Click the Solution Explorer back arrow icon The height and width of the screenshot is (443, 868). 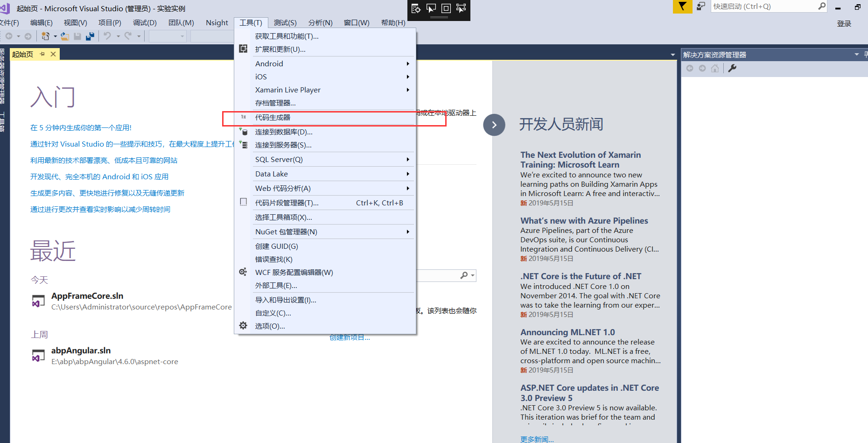[690, 68]
